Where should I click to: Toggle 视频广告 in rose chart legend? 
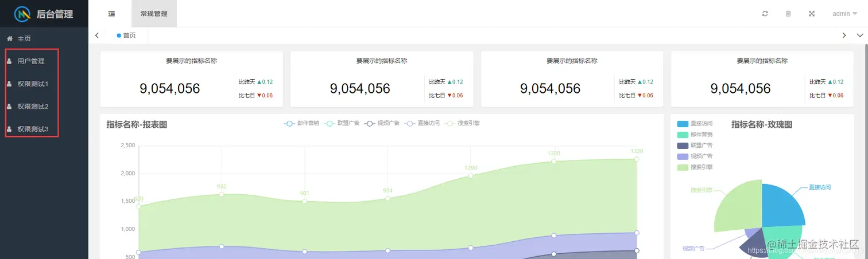point(695,156)
